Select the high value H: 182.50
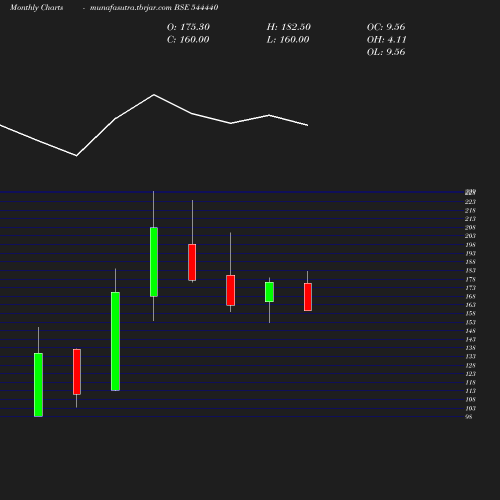Screen dimensions: 500x500 289,27
